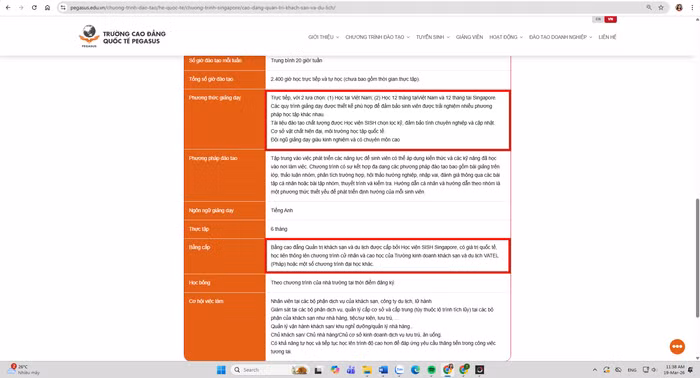Screen dimensions: 700x378
Task: Open the Chrome three-dot menu
Action: pos(692,8)
